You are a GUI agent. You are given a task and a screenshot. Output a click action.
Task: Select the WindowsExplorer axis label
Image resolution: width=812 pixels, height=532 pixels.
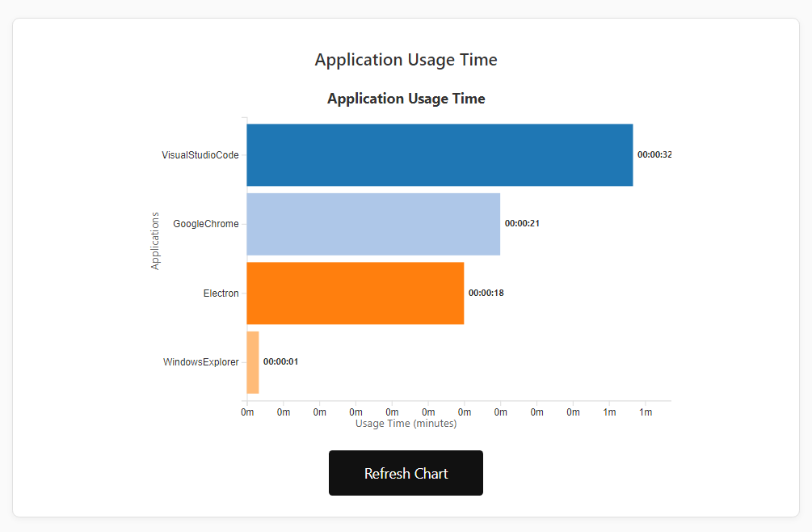coord(201,361)
